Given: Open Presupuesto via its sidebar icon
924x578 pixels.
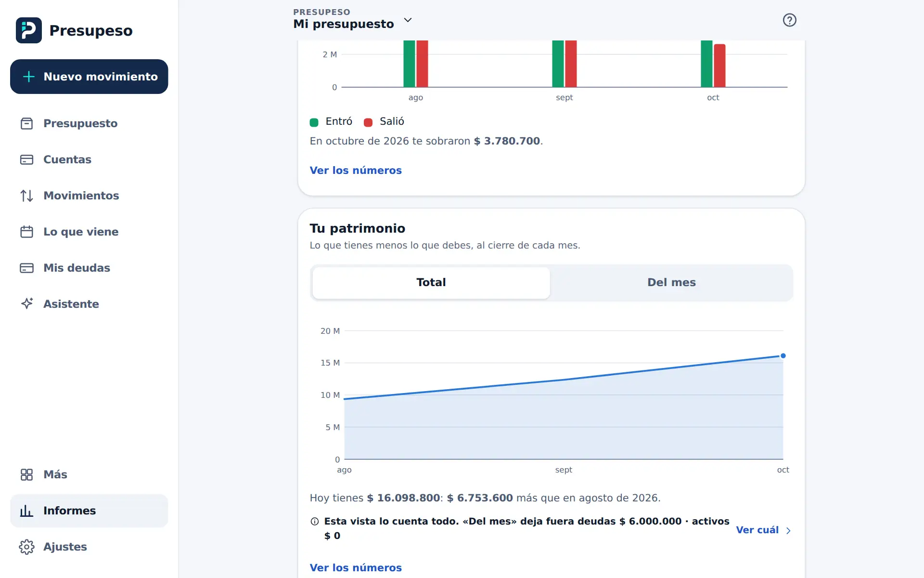Looking at the screenshot, I should click(27, 123).
